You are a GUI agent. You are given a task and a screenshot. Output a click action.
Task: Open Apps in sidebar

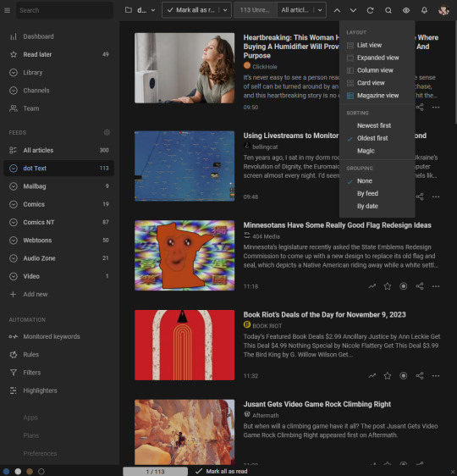pos(30,418)
